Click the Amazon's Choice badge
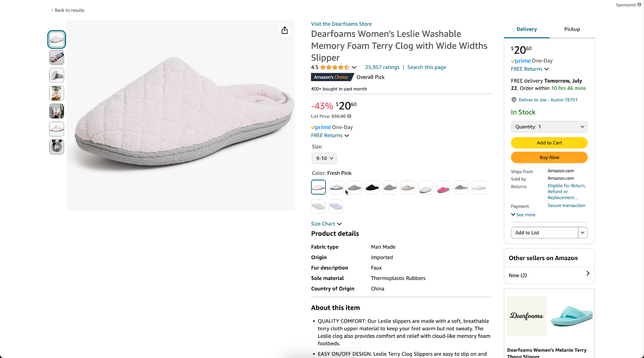644x358 pixels. 331,77
